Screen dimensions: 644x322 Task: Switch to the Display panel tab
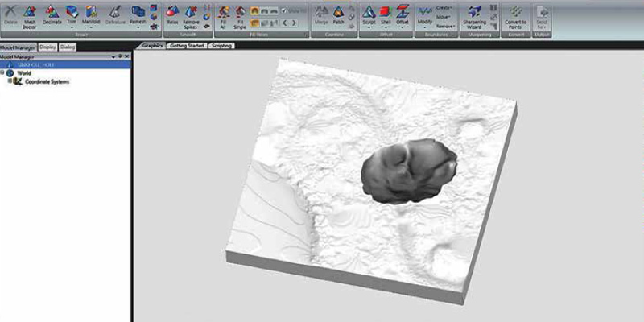[47, 47]
